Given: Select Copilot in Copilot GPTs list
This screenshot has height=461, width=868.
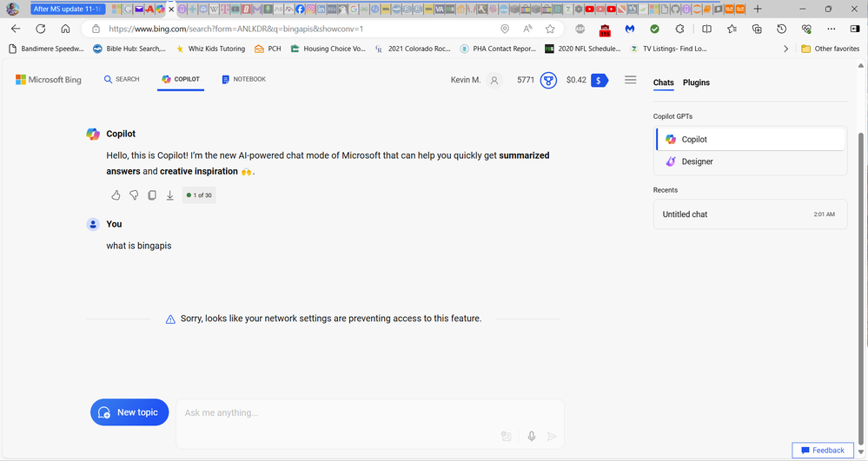Looking at the screenshot, I should coord(751,140).
